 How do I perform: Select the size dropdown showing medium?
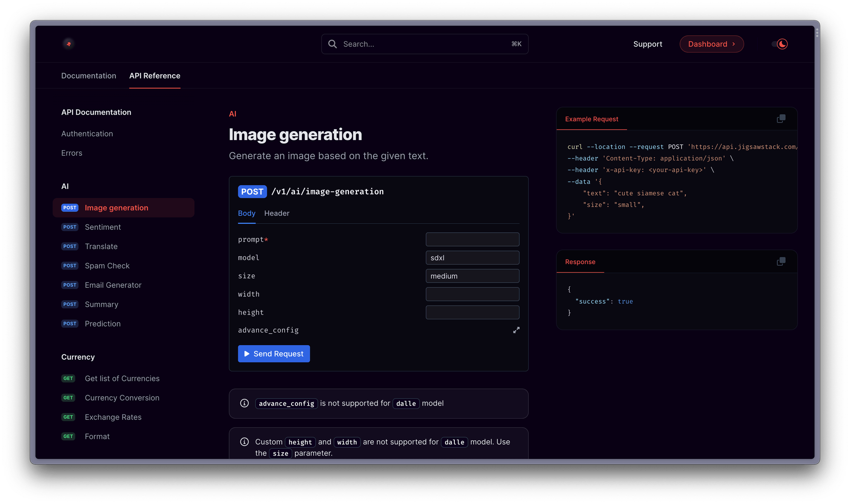[x=473, y=276]
